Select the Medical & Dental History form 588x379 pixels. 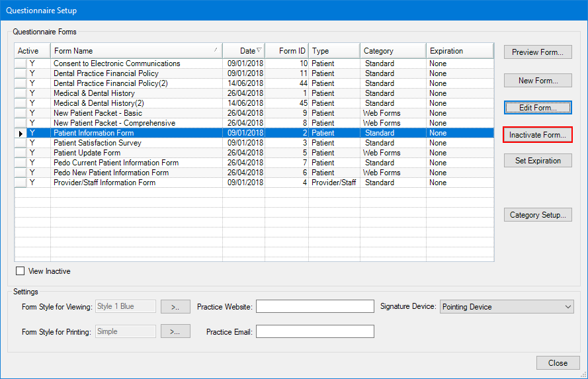click(254, 93)
